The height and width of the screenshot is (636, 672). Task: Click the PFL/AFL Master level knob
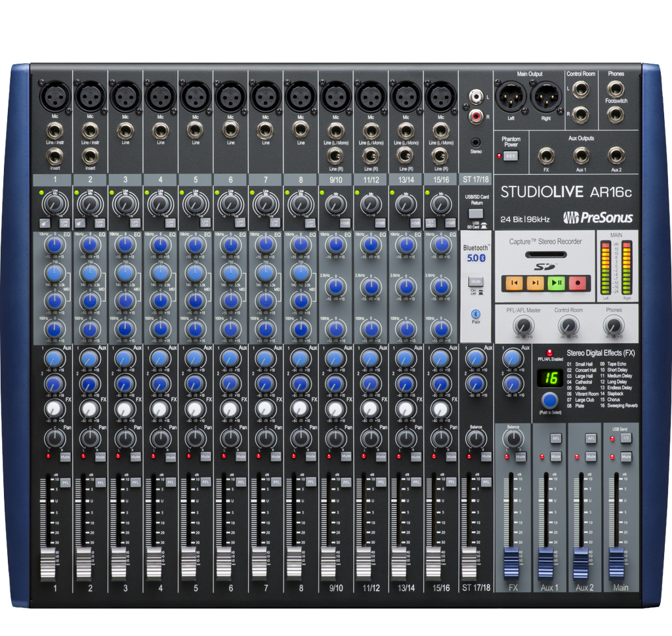coord(523,326)
